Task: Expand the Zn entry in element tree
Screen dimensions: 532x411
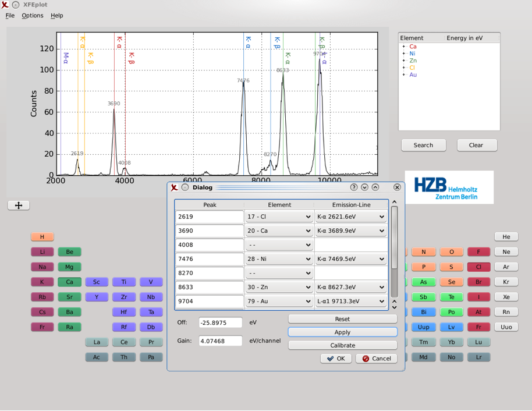Action: tap(404, 61)
